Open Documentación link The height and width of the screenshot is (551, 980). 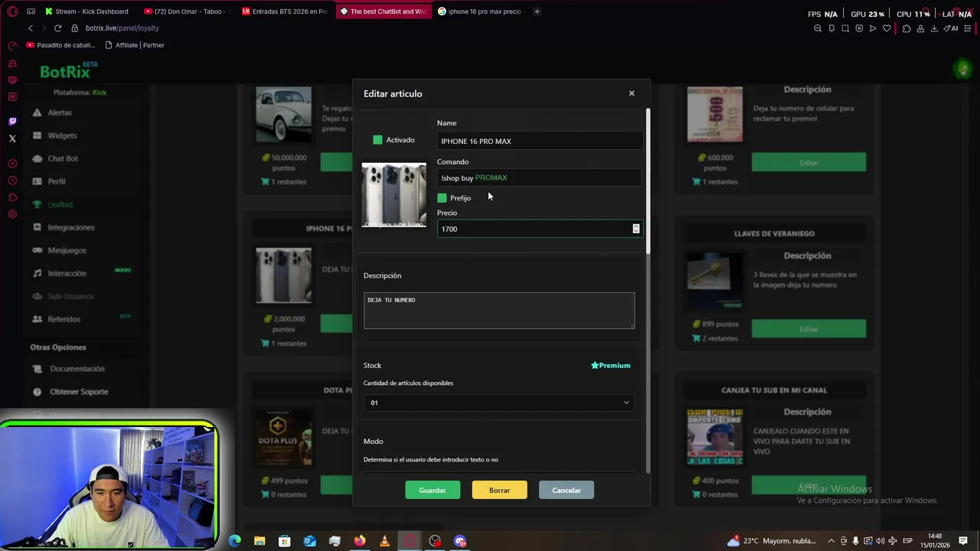pyautogui.click(x=77, y=369)
